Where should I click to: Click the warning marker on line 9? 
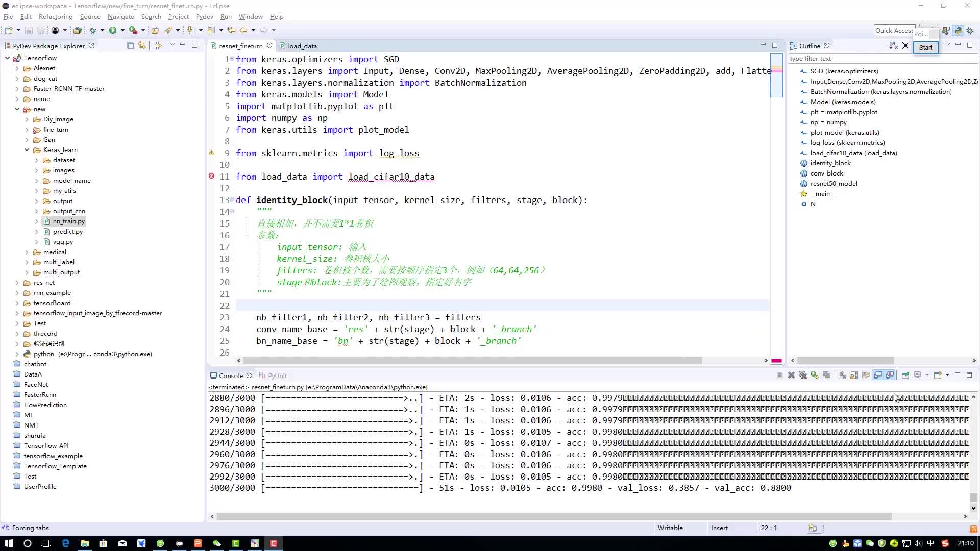(x=211, y=153)
